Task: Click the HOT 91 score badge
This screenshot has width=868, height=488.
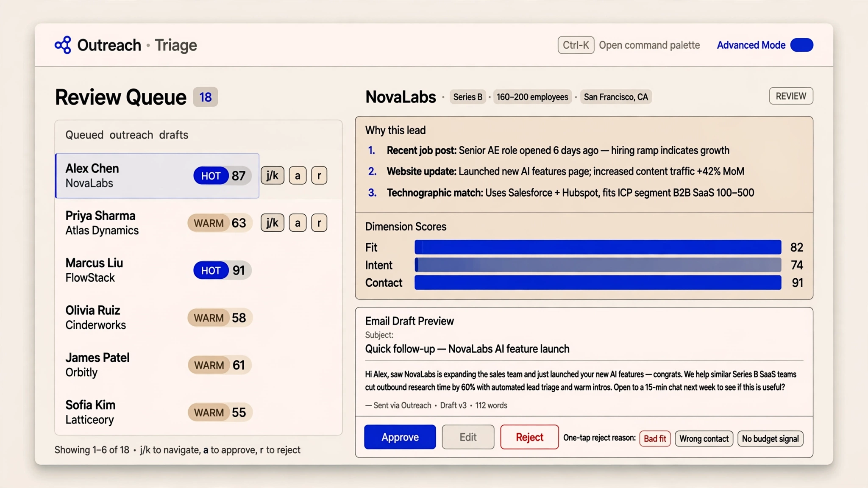Action: (223, 270)
